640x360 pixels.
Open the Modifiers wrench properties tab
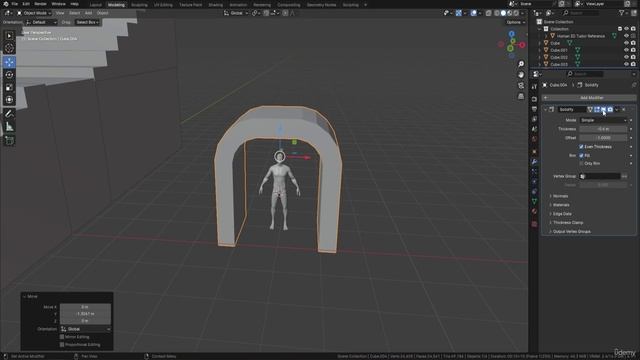534,162
